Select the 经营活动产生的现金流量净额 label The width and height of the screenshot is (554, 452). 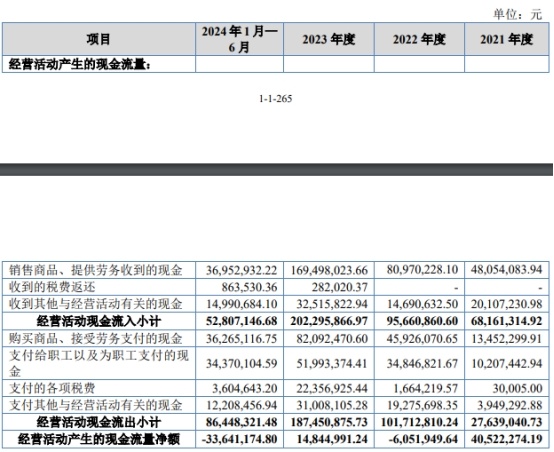point(99,439)
